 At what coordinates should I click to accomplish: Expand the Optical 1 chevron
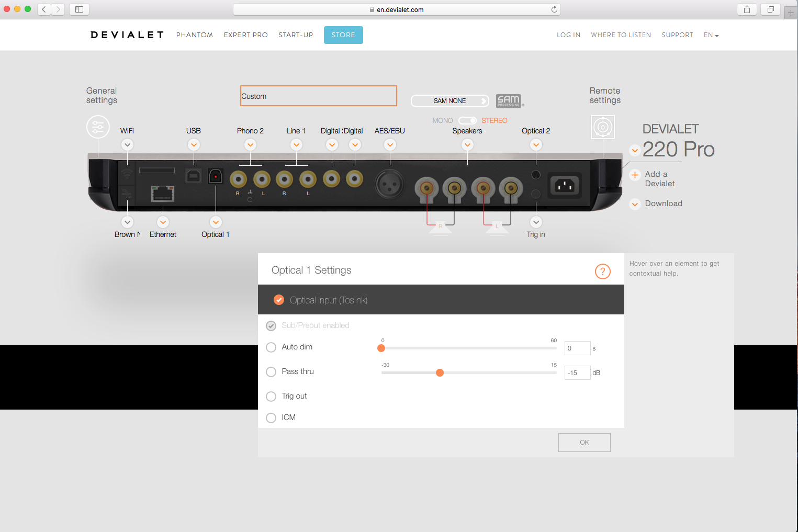click(x=216, y=222)
